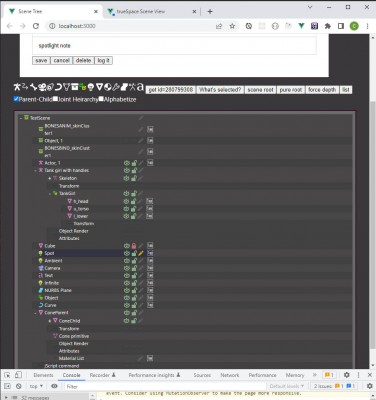Toggle the Parent-Child checkbox
Viewport: 376px width, 400px height.
coord(16,99)
